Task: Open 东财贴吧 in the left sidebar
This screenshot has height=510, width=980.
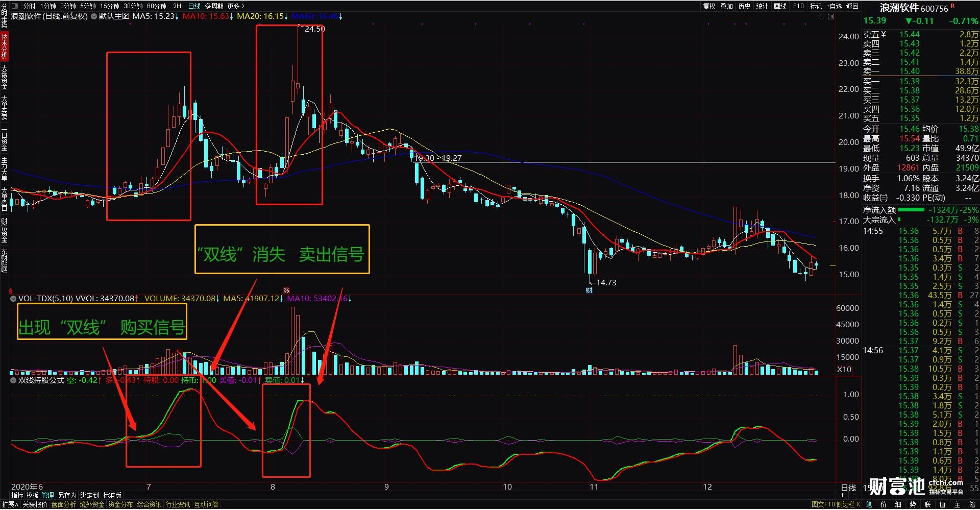Action: click(4, 261)
